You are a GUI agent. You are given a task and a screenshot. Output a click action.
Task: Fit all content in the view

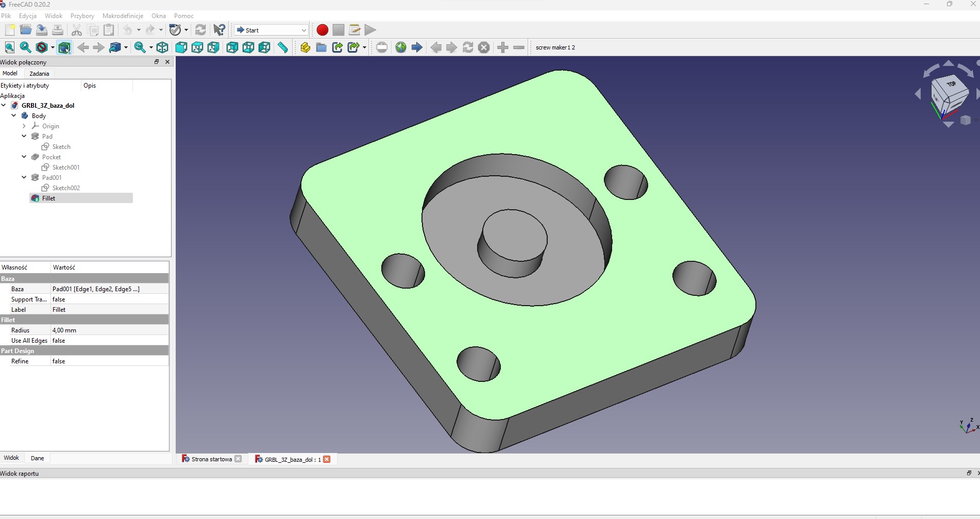pyautogui.click(x=10, y=47)
